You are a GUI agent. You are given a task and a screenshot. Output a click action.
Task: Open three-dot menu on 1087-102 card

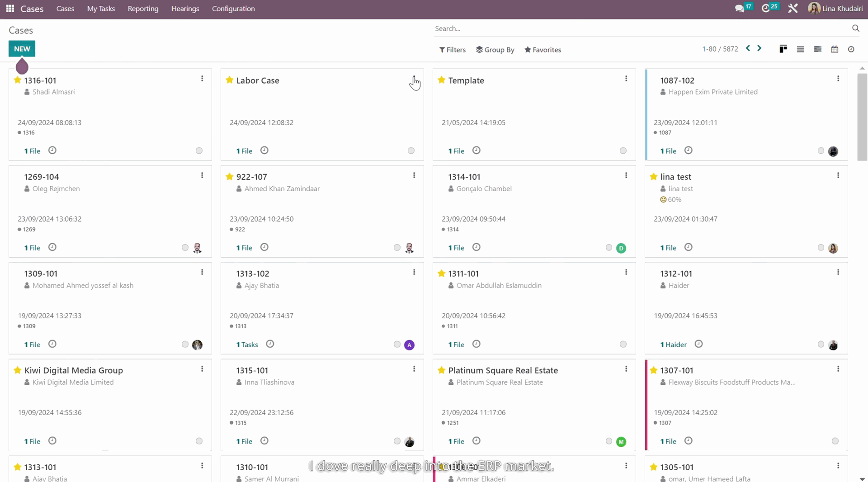click(838, 79)
